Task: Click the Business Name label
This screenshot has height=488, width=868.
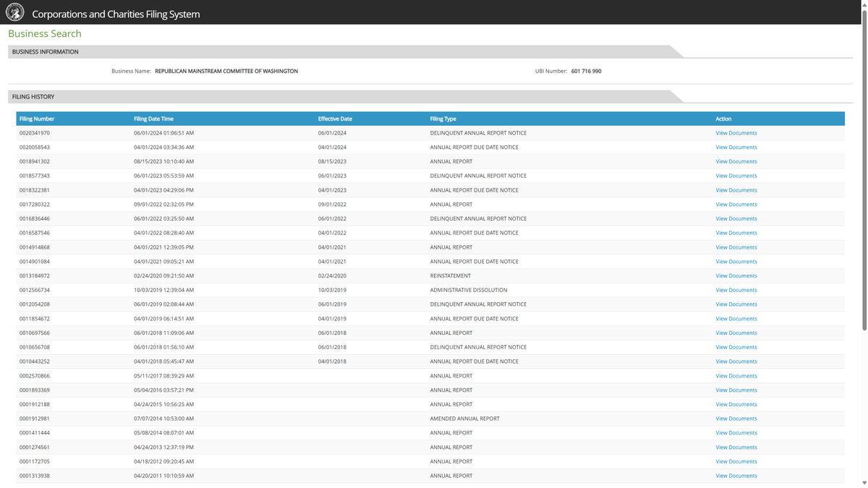Action: [x=131, y=72]
